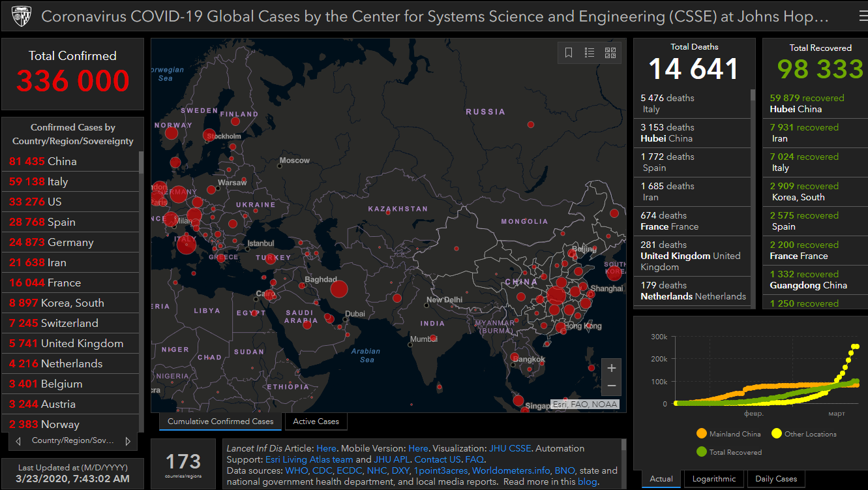Open the hamburger menu in the header
The image size is (868, 490).
[x=863, y=17]
